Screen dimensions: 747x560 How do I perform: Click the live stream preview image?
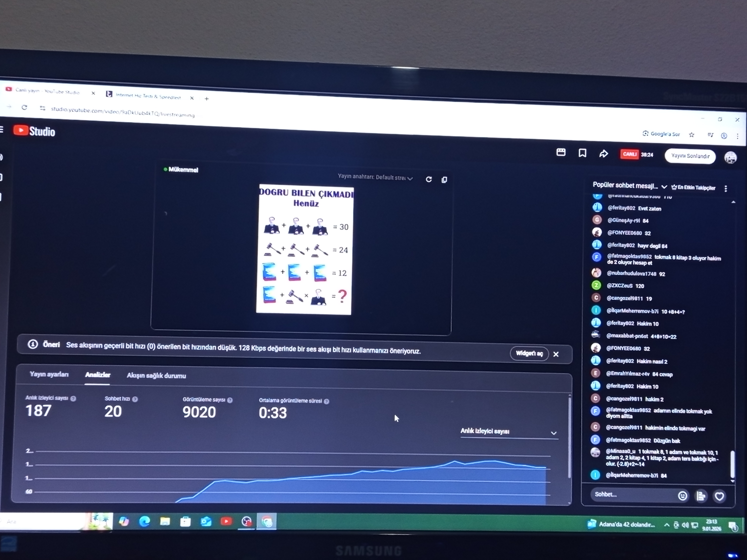click(x=305, y=249)
